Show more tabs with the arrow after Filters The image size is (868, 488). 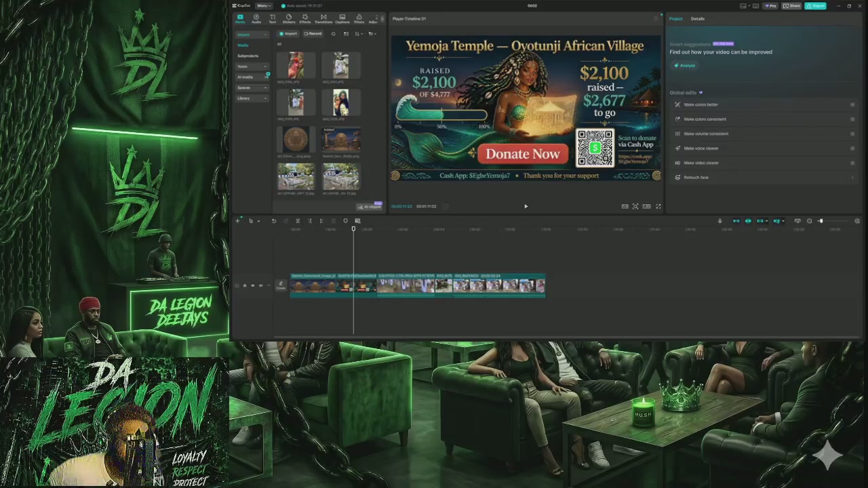click(x=382, y=18)
